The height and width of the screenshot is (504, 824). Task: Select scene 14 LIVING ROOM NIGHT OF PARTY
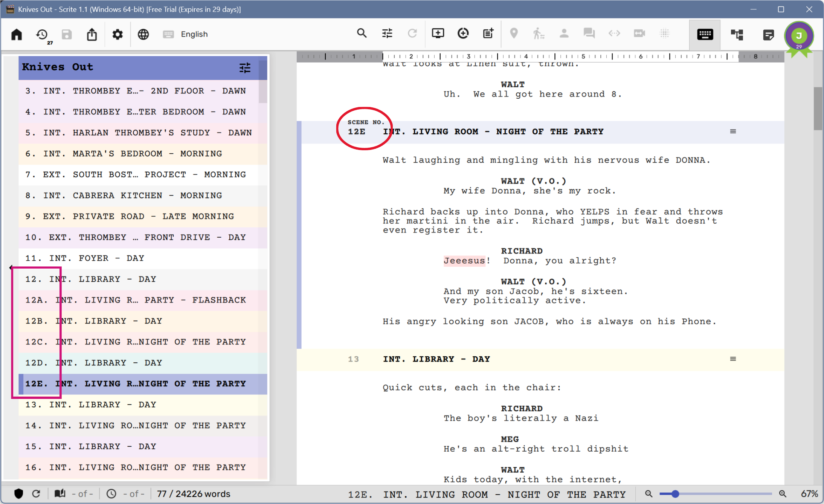(x=139, y=425)
